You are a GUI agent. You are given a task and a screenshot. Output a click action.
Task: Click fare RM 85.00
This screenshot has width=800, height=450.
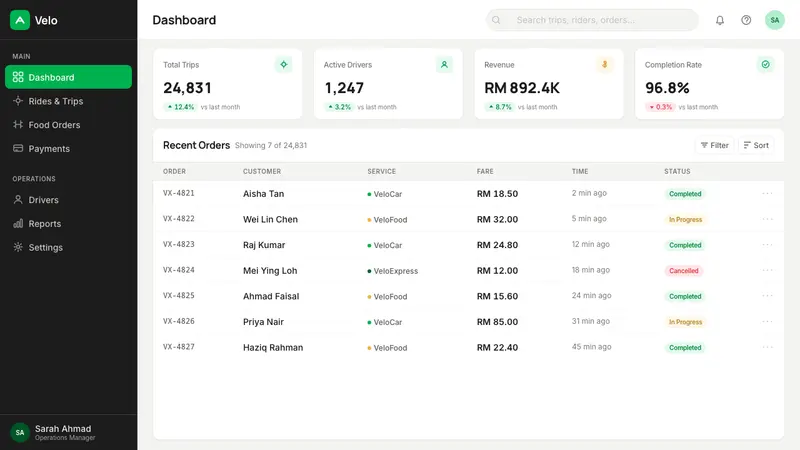pyautogui.click(x=497, y=322)
